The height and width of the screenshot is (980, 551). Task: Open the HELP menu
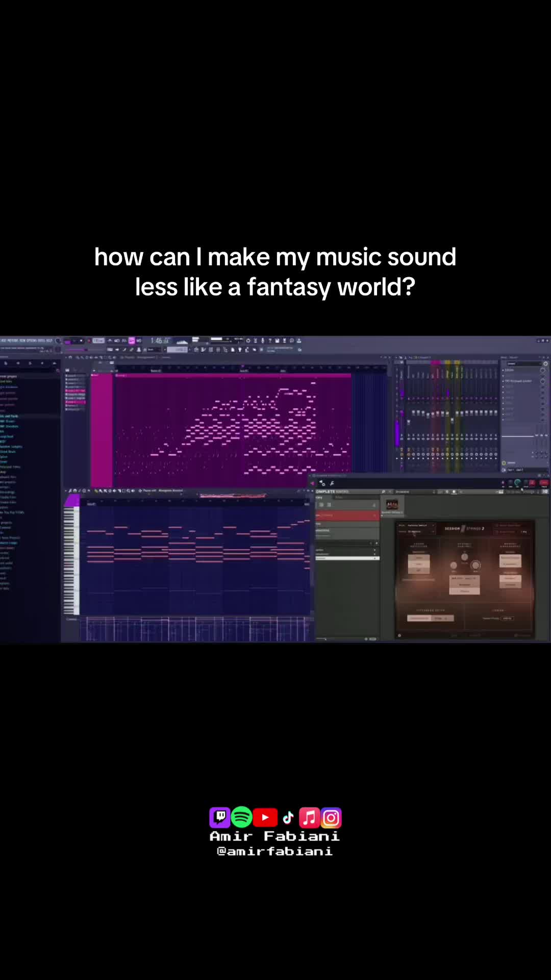(x=49, y=340)
